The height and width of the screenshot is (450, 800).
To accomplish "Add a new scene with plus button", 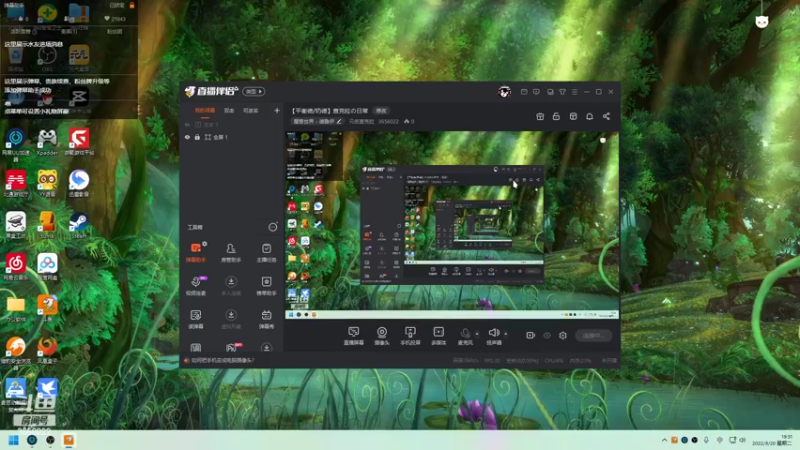I will tap(277, 110).
